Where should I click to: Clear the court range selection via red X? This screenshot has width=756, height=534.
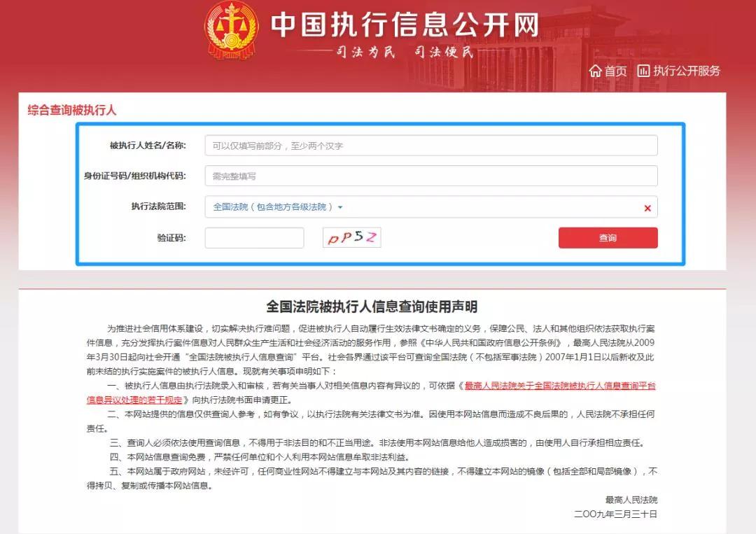[647, 208]
